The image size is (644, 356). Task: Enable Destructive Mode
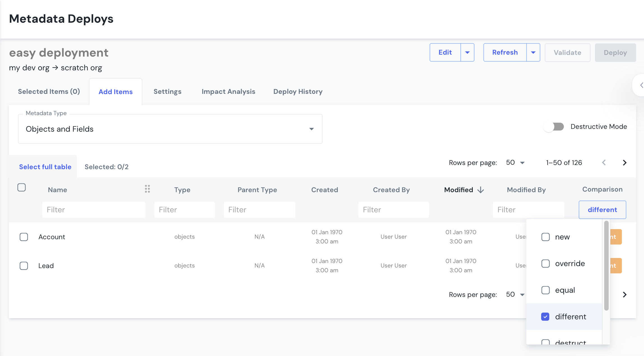553,127
